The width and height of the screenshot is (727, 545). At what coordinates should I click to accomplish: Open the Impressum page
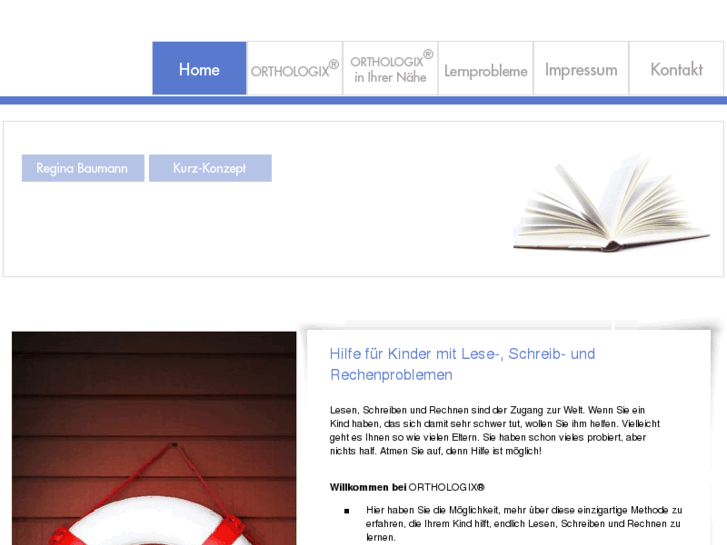tap(581, 68)
